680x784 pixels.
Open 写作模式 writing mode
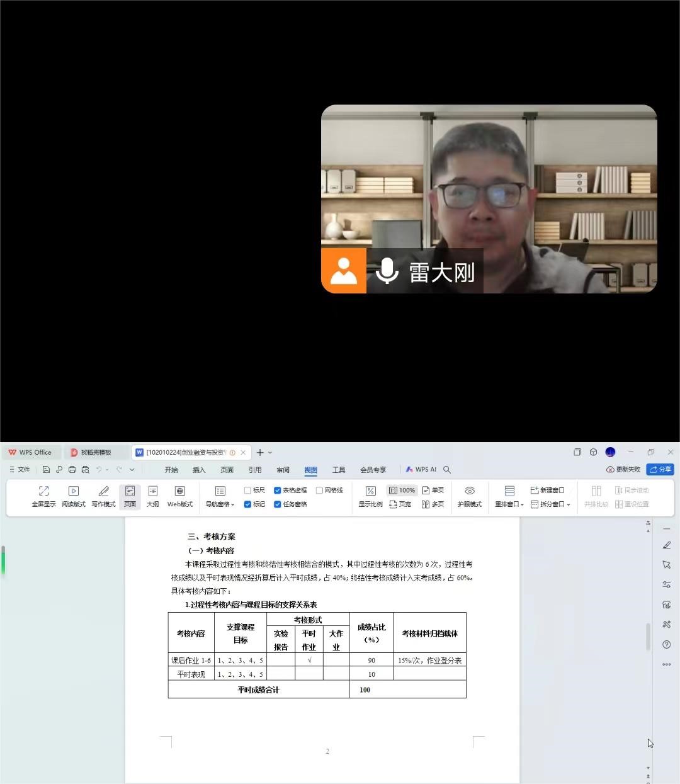click(x=103, y=491)
